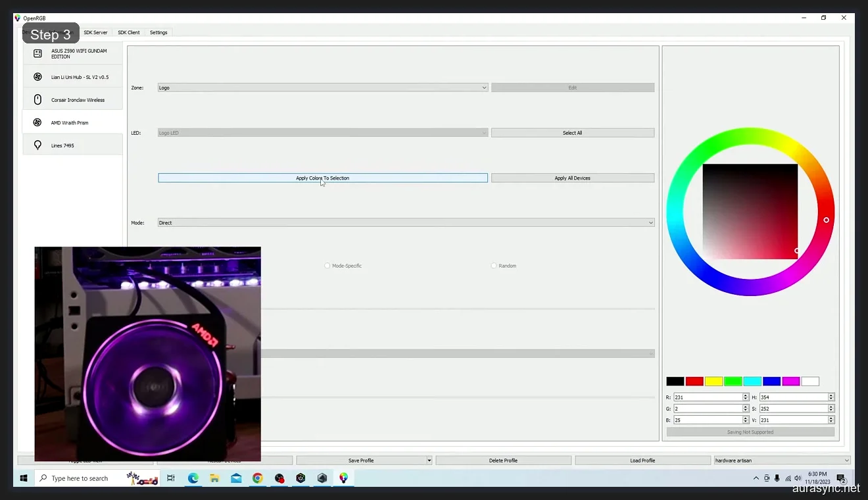Click Apply Colors To Selection

322,178
